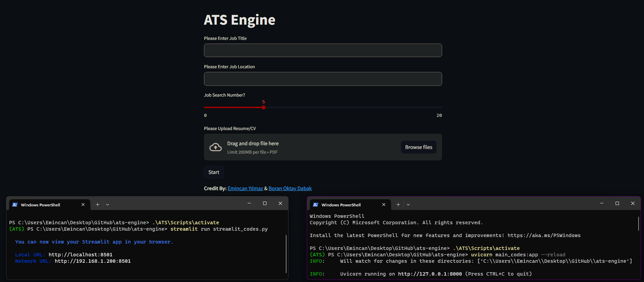
Task: Open Emincan Yılmaz credit link
Action: click(x=245, y=188)
